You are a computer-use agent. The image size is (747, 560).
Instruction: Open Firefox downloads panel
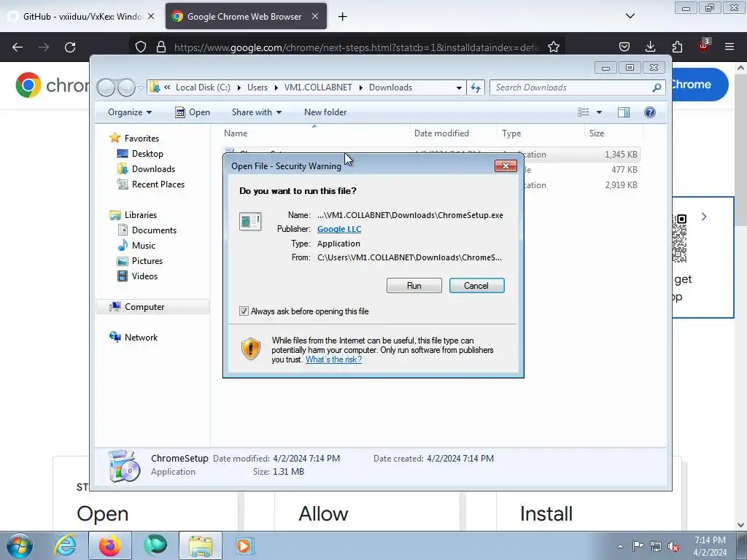click(650, 47)
